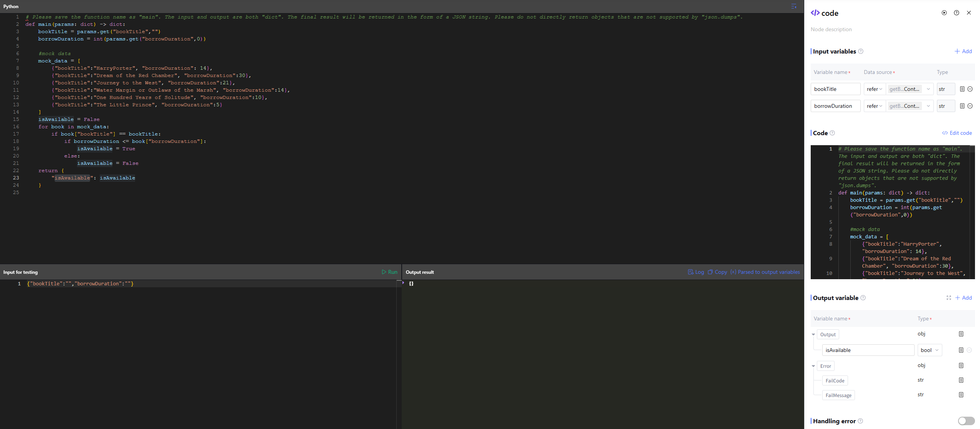980x429 pixels.
Task: Click Input variables help icon
Action: [x=861, y=51]
